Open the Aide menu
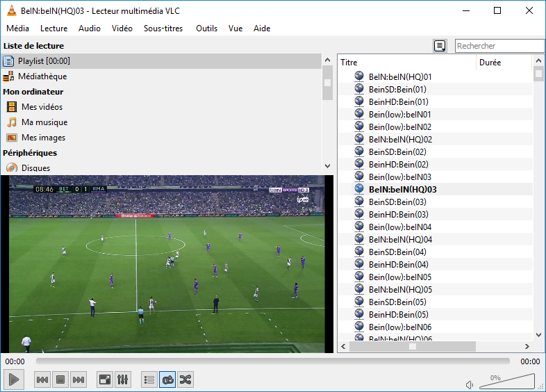Screen dimensions: 546x392 click(262, 28)
